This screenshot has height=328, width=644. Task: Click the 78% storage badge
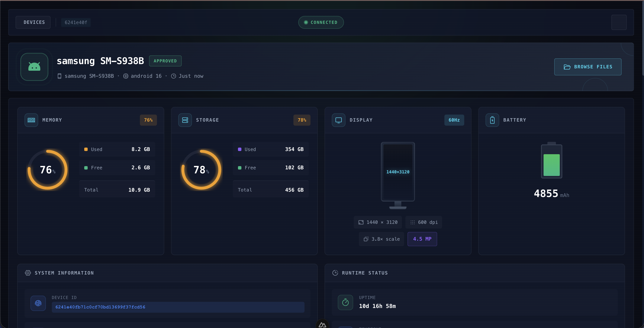click(302, 120)
